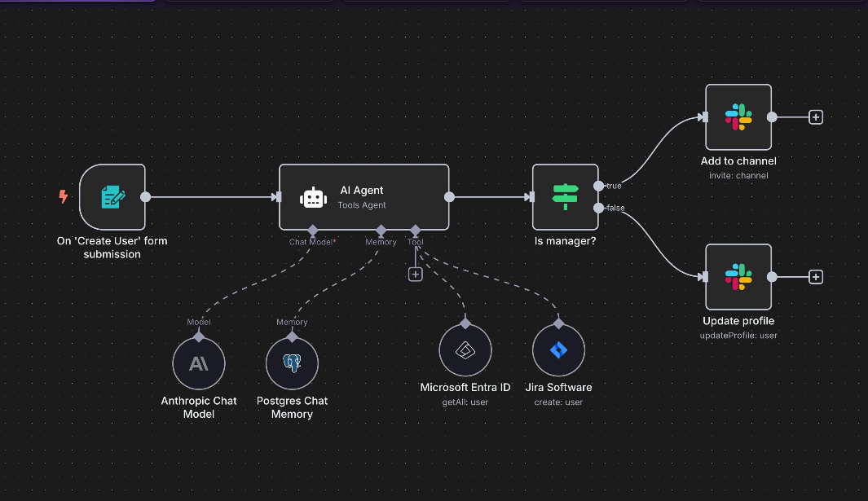Open the Jira Software node icon
The width and height of the screenshot is (868, 501).
click(558, 349)
